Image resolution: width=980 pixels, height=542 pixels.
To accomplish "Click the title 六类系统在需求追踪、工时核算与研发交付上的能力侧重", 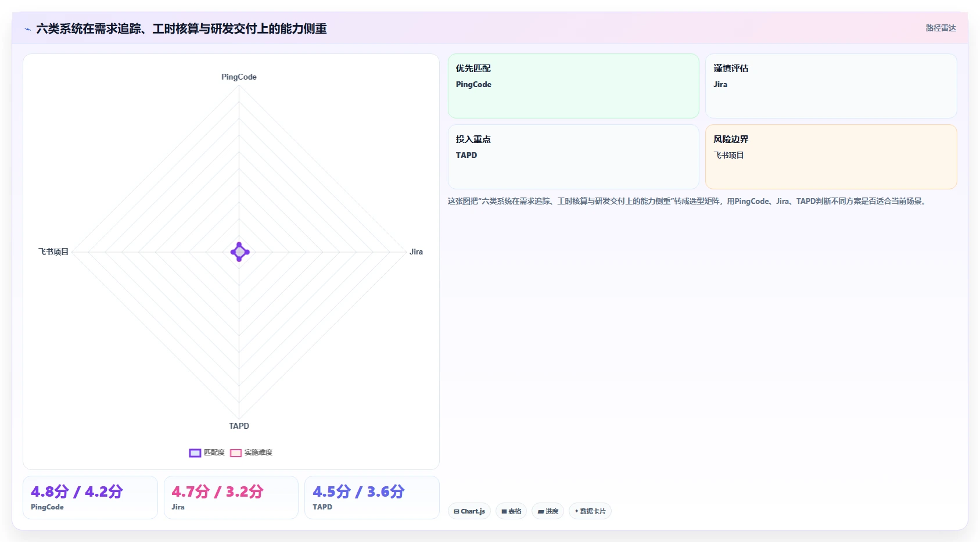I will tap(181, 28).
